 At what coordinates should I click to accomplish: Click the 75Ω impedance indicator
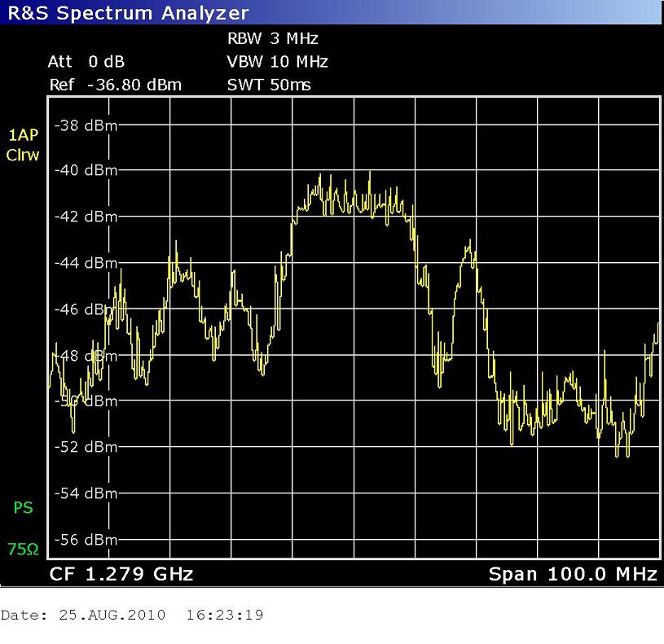(23, 550)
